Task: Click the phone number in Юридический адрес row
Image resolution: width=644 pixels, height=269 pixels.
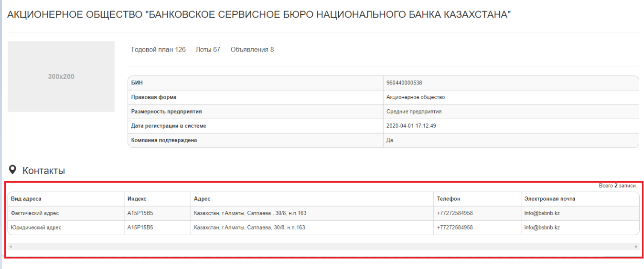Action: 454,228
